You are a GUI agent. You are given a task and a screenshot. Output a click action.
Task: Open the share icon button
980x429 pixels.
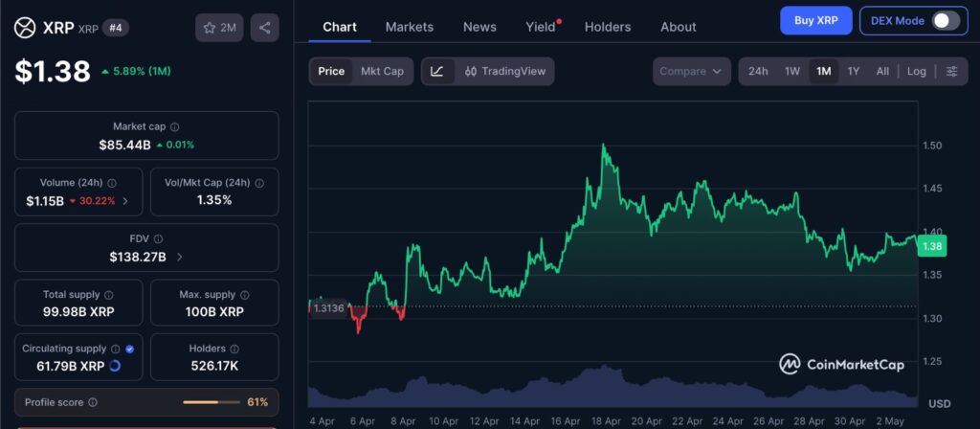(264, 28)
